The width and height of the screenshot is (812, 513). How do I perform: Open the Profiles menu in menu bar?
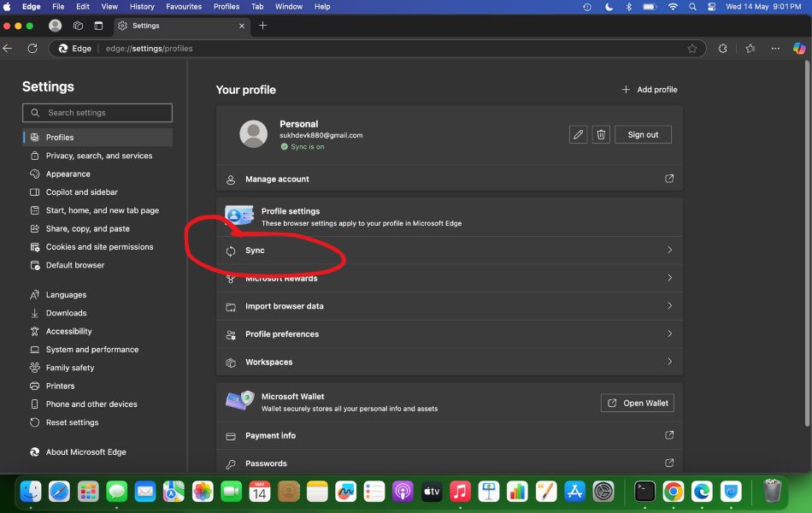tap(227, 7)
